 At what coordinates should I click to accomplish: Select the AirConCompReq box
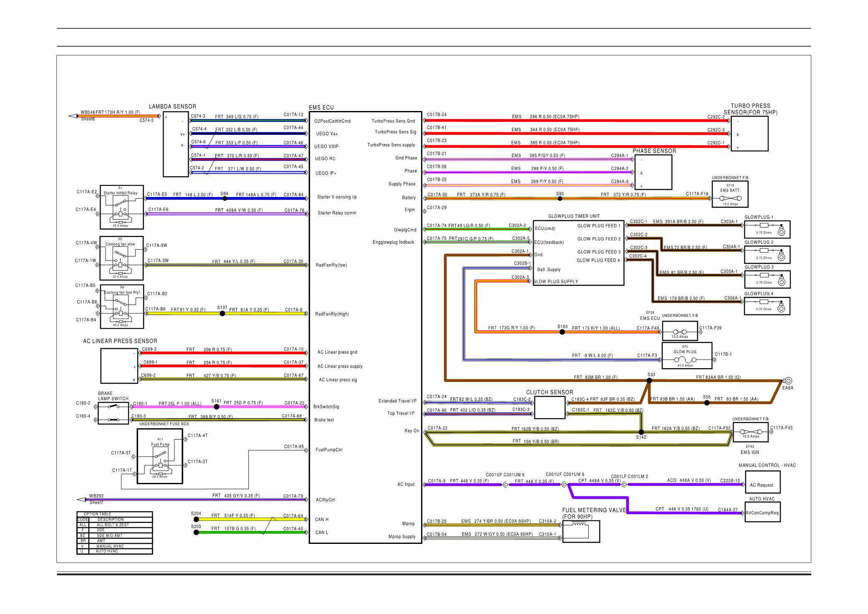coord(762,513)
